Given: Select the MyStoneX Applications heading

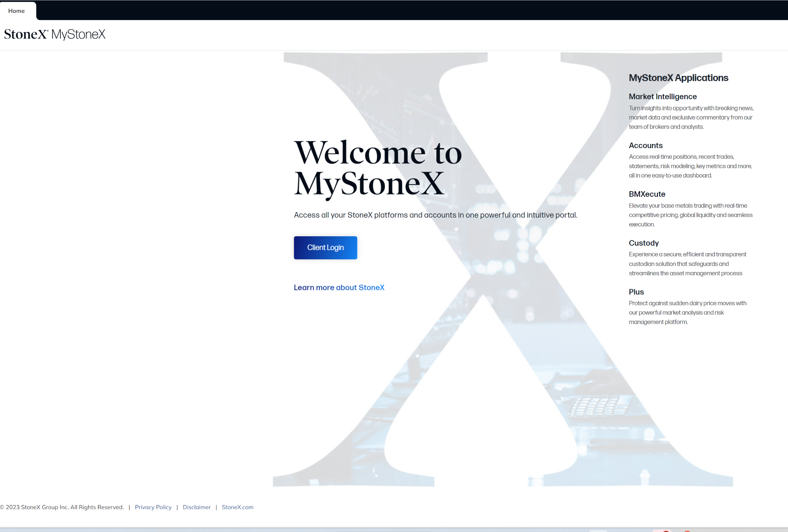Looking at the screenshot, I should (678, 78).
